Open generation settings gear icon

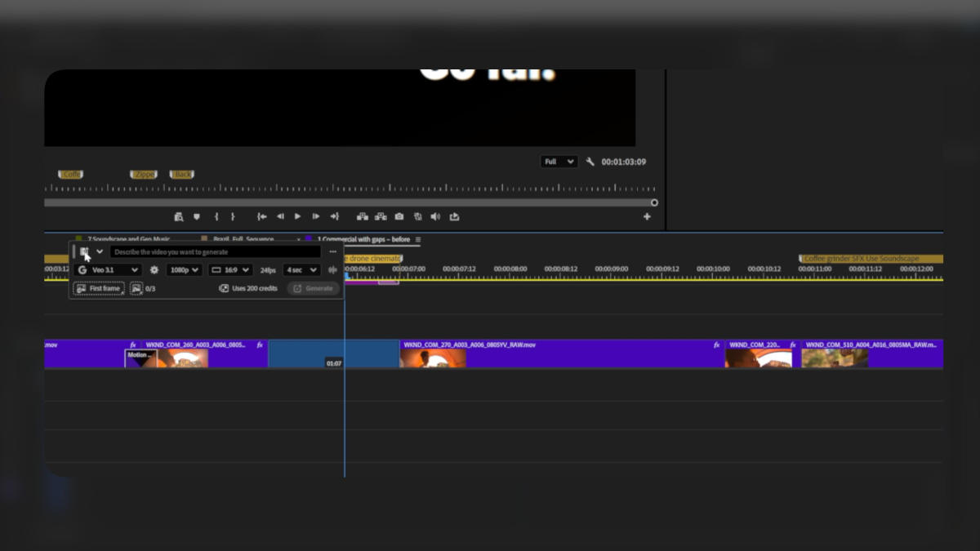tap(154, 269)
